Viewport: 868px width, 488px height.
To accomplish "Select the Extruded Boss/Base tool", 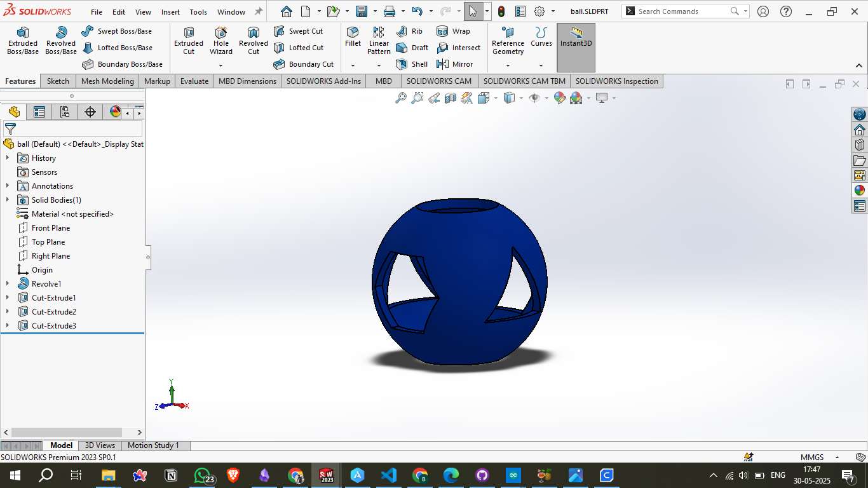I will pos(23,41).
